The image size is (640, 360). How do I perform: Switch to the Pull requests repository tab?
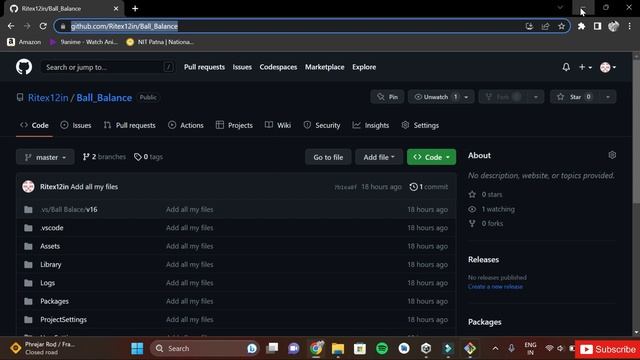click(129, 125)
